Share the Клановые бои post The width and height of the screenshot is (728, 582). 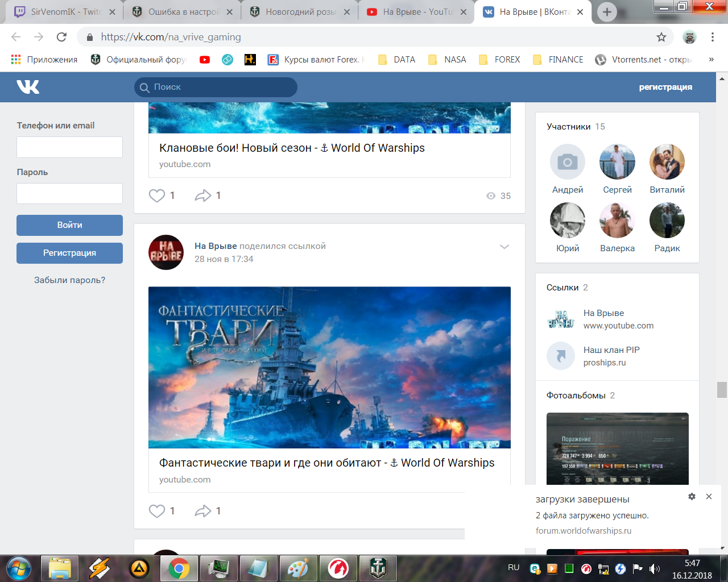[203, 196]
